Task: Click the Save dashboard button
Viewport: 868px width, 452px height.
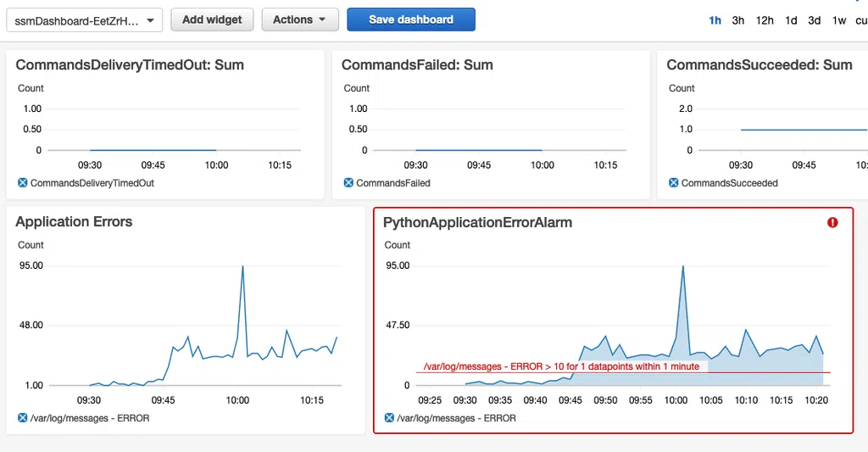Action: (x=411, y=20)
